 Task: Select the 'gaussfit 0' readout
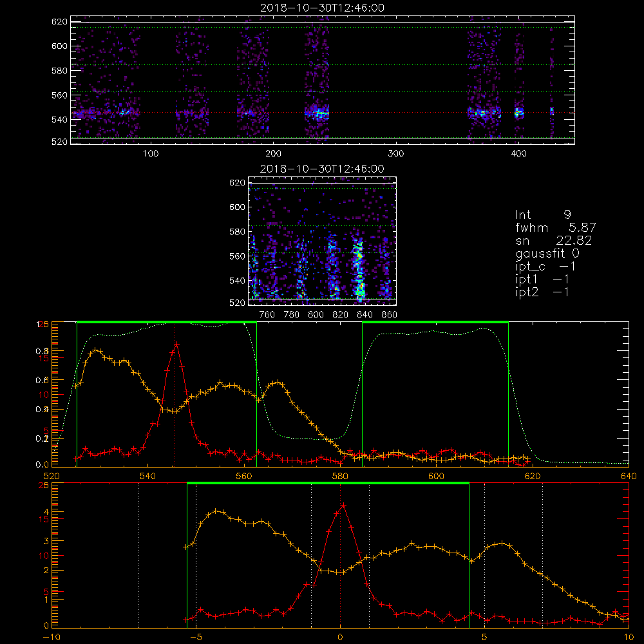tap(547, 253)
